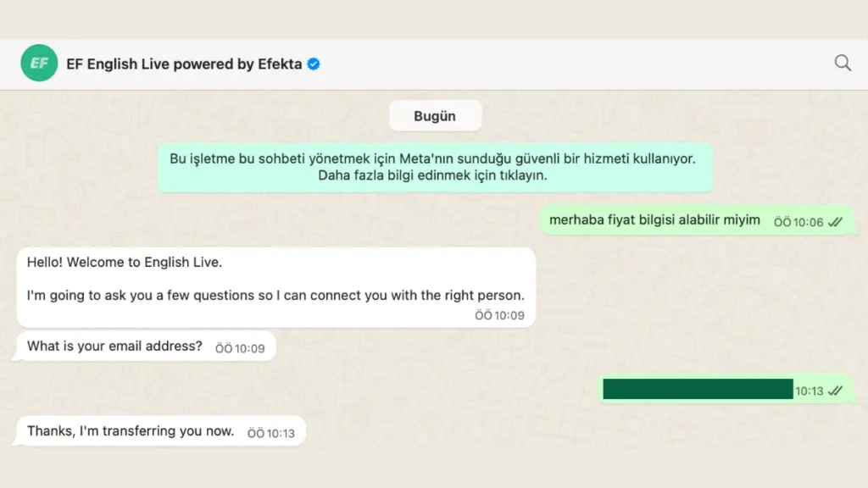Open the EF English Live contact name

184,64
